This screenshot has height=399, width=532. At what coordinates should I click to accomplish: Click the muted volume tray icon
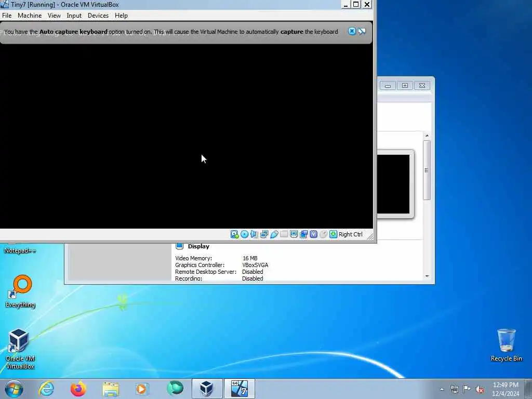coord(480,389)
